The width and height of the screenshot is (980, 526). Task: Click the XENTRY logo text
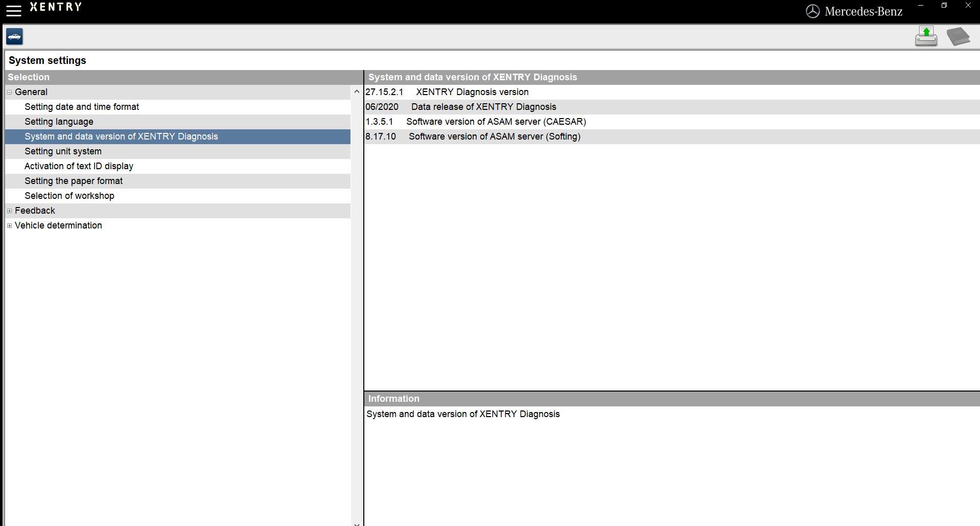pyautogui.click(x=56, y=7)
